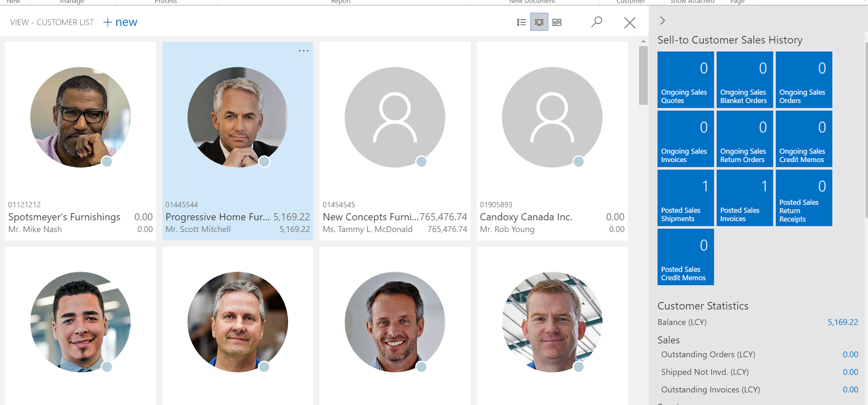This screenshot has height=405, width=868.
Task: Click status dot on Candoxy Canada avatar
Action: pos(579,162)
